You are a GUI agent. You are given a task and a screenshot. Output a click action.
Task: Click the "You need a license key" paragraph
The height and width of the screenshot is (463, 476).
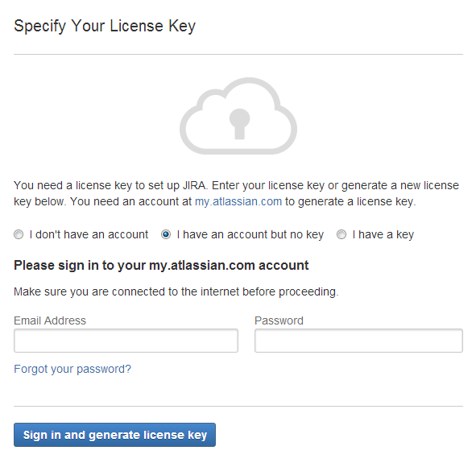[x=237, y=193]
